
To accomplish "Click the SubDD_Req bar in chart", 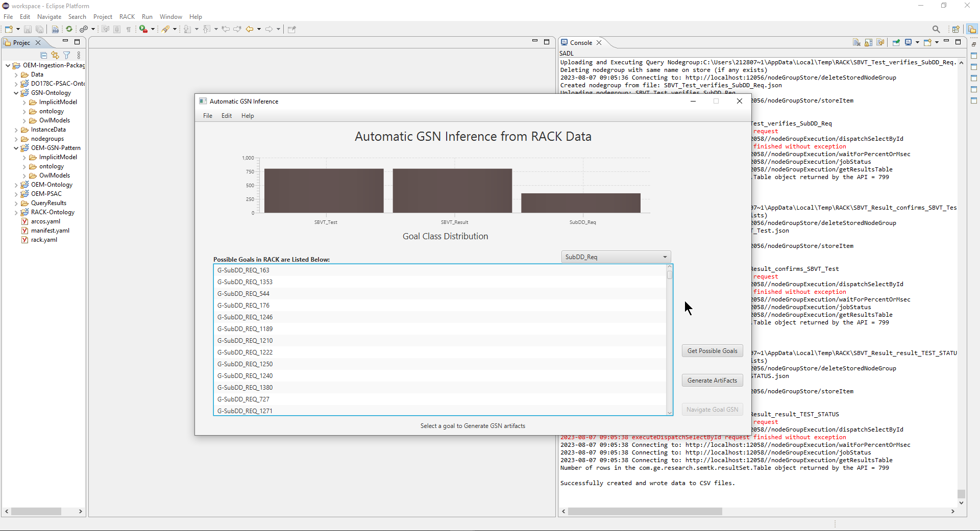I will [581, 203].
